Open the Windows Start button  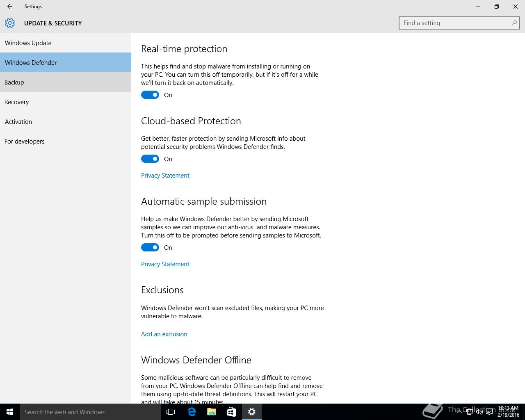point(10,412)
